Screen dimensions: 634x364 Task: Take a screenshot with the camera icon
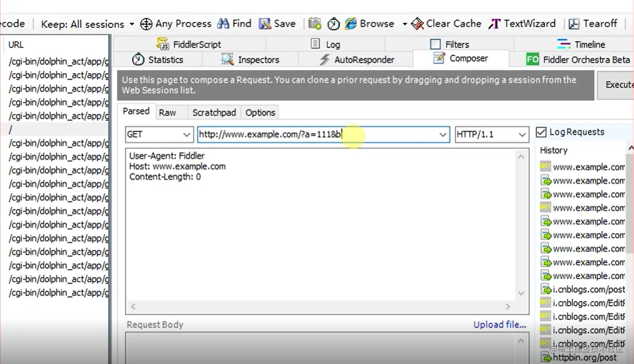pyautogui.click(x=315, y=24)
